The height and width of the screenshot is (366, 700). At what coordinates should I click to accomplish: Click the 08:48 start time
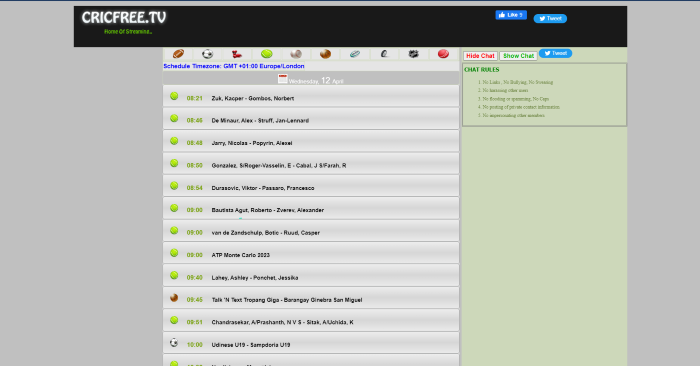[195, 143]
